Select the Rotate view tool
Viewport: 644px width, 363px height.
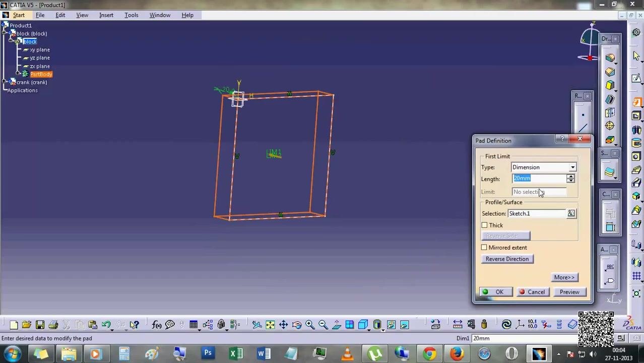297,325
